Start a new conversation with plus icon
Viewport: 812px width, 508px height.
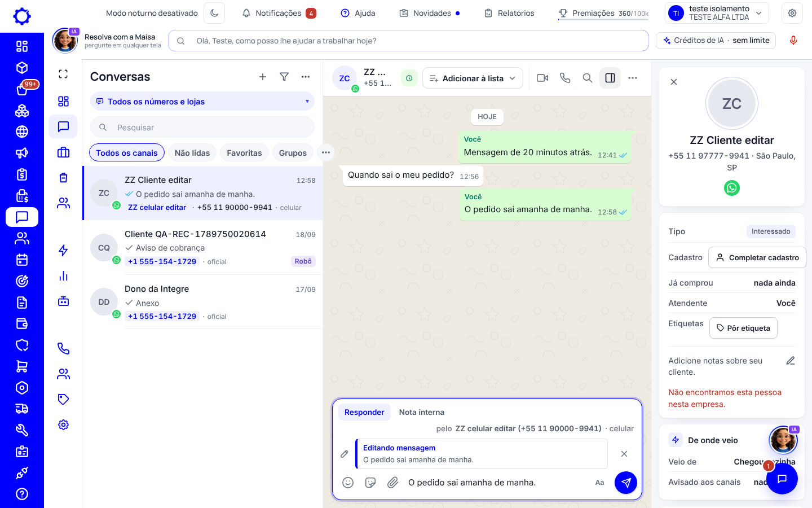tap(263, 77)
